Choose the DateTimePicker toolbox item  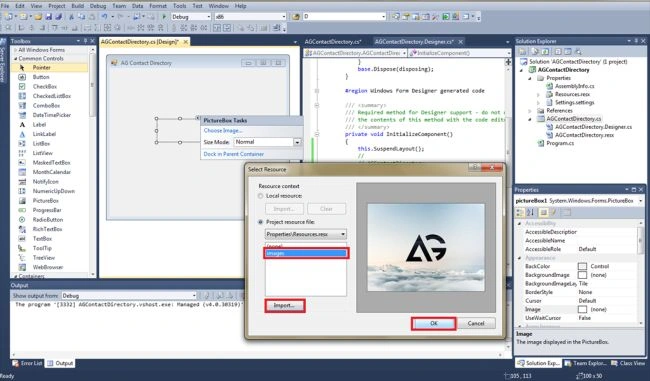pos(51,115)
